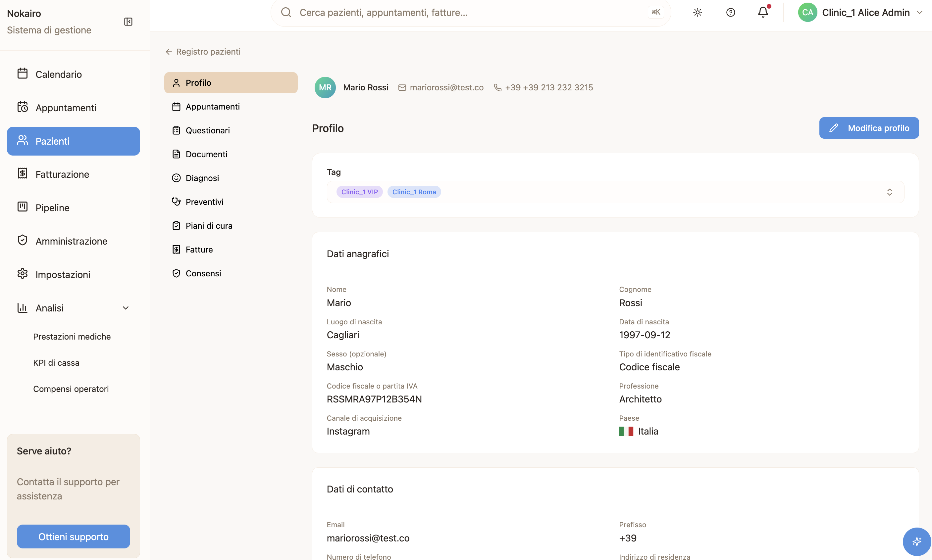
Task: Click the Documenti file icon
Action: tap(176, 154)
